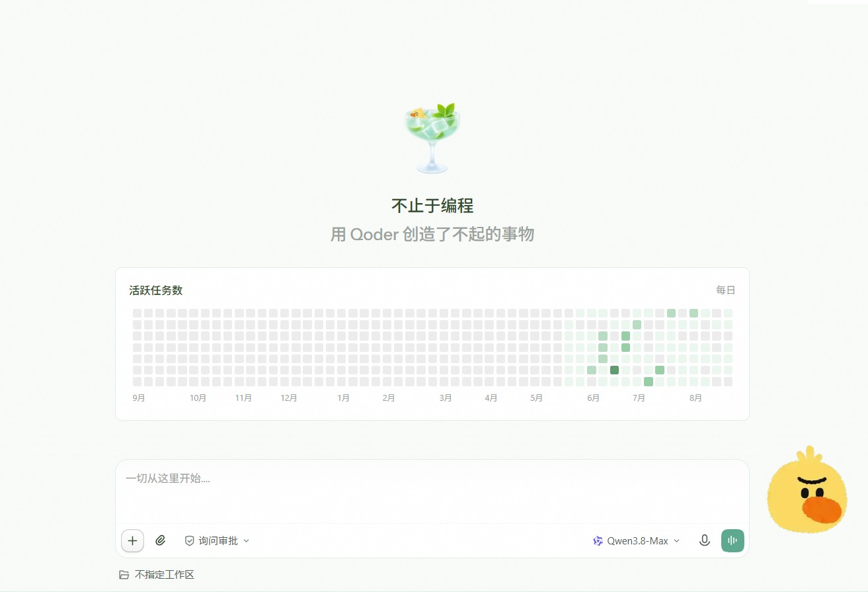Click the 9月 month label
868x592 pixels.
coord(139,398)
